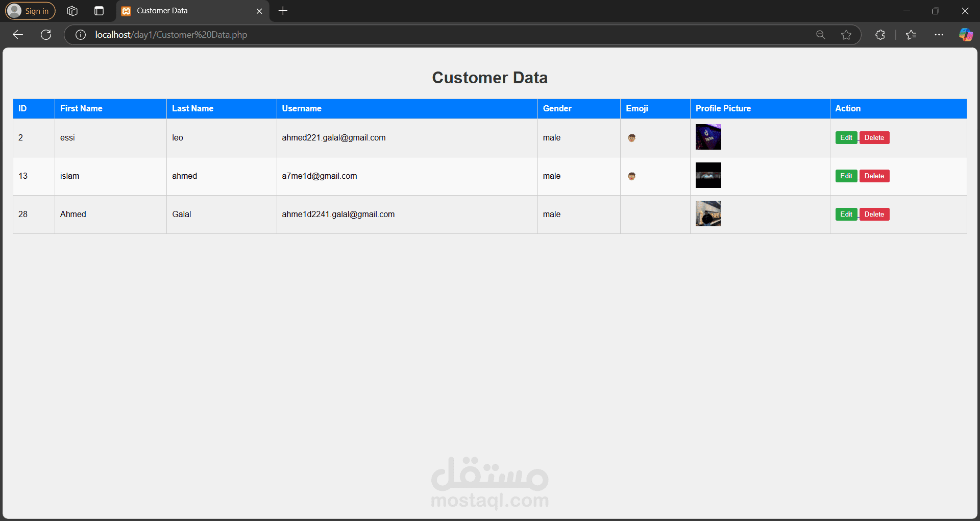Open a new tab with the plus button

point(283,11)
